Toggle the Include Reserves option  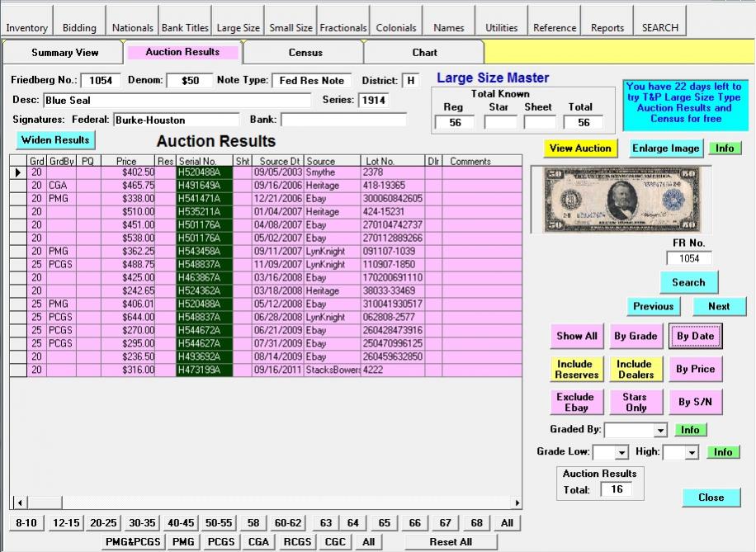(574, 369)
